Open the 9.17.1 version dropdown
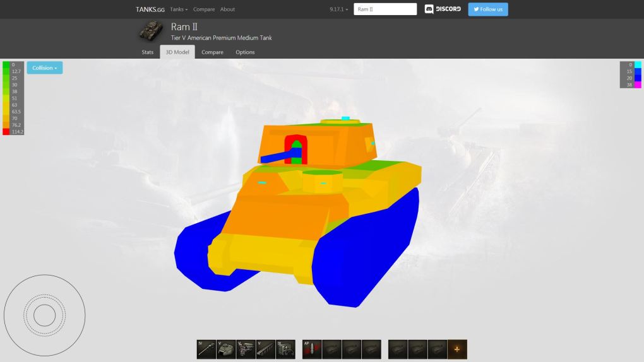The image size is (644, 362). [x=338, y=9]
